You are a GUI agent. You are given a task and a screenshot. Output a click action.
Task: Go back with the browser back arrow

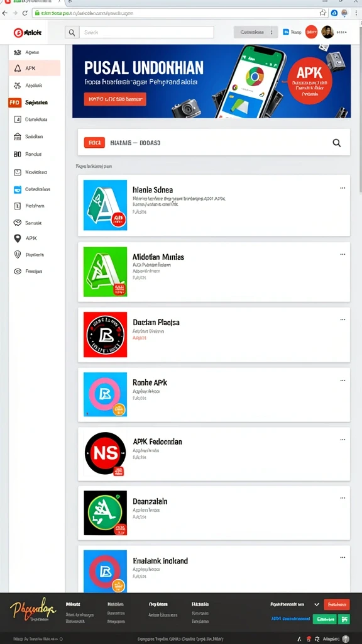coord(5,13)
